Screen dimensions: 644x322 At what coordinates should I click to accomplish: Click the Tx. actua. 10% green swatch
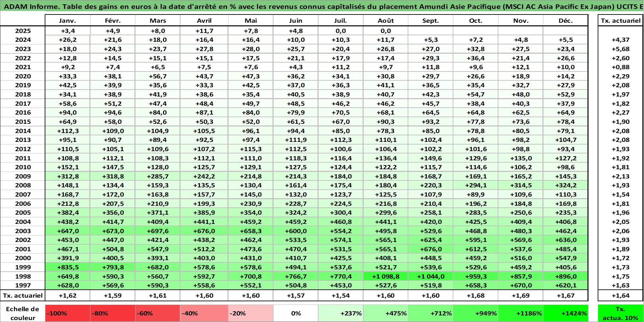coord(621,313)
